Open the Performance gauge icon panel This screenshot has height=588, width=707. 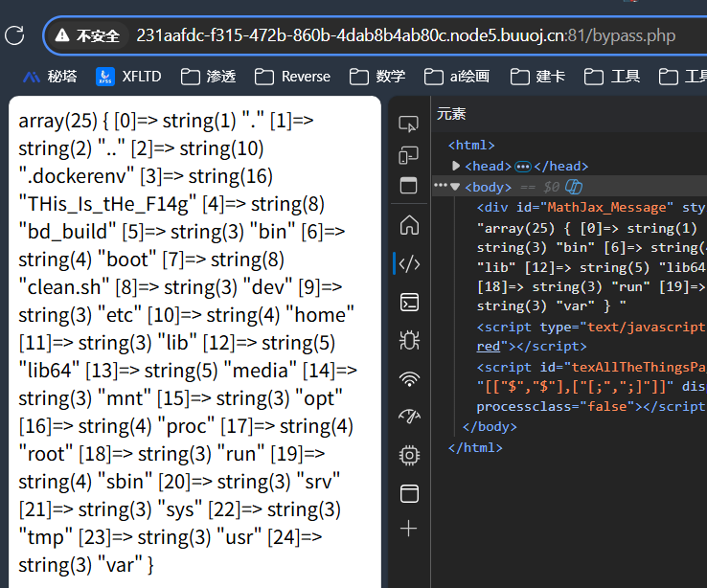[x=409, y=416]
